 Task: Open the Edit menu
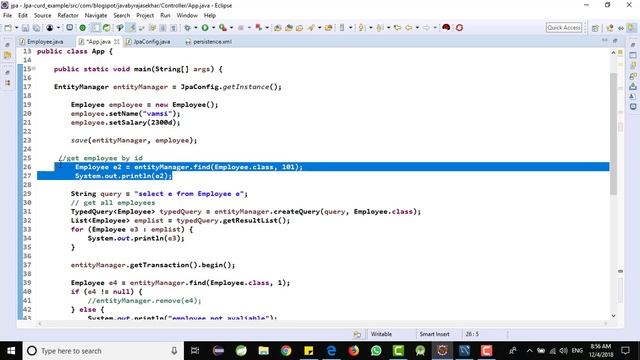(x=23, y=15)
